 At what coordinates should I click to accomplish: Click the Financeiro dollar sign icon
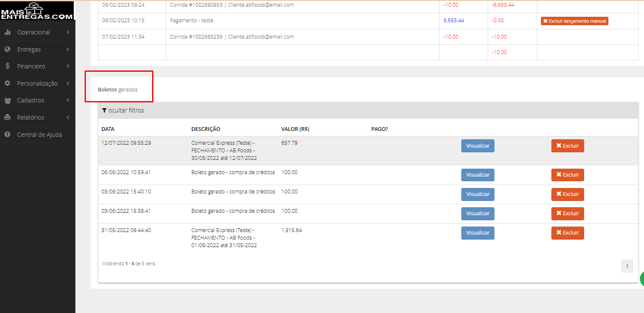(x=8, y=66)
